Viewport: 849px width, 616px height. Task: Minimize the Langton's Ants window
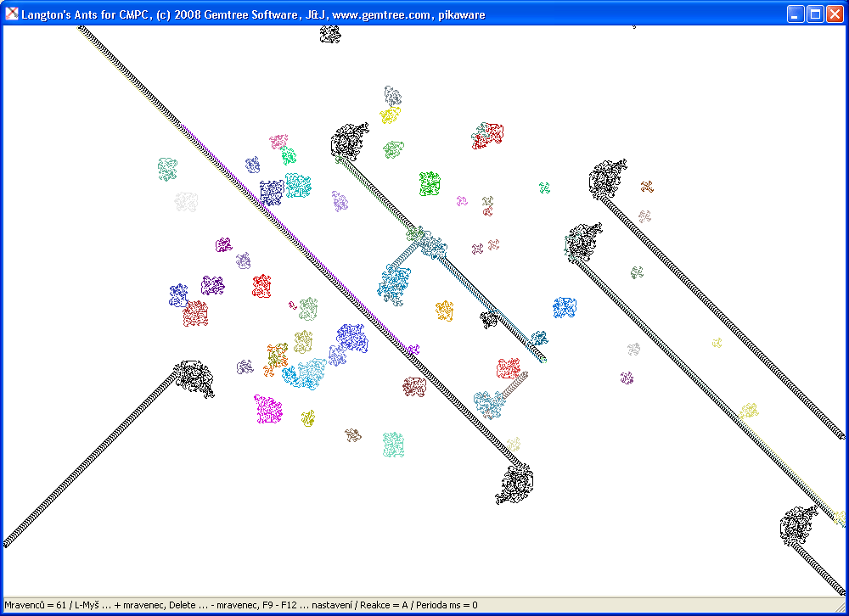tap(796, 14)
